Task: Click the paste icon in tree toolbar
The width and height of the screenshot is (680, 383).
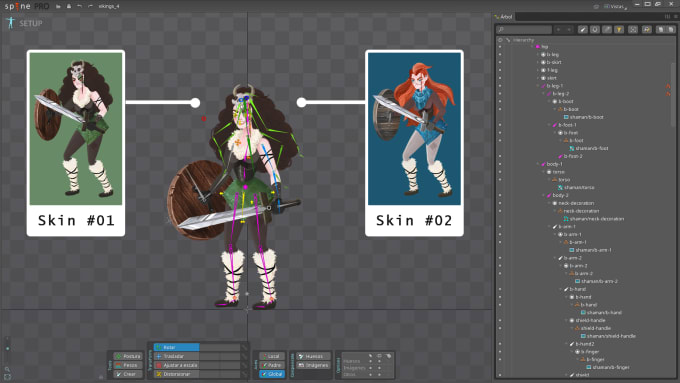Action: click(671, 29)
